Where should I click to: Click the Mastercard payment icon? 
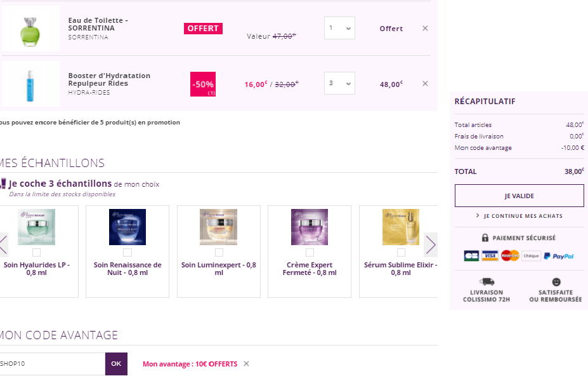pos(509,256)
